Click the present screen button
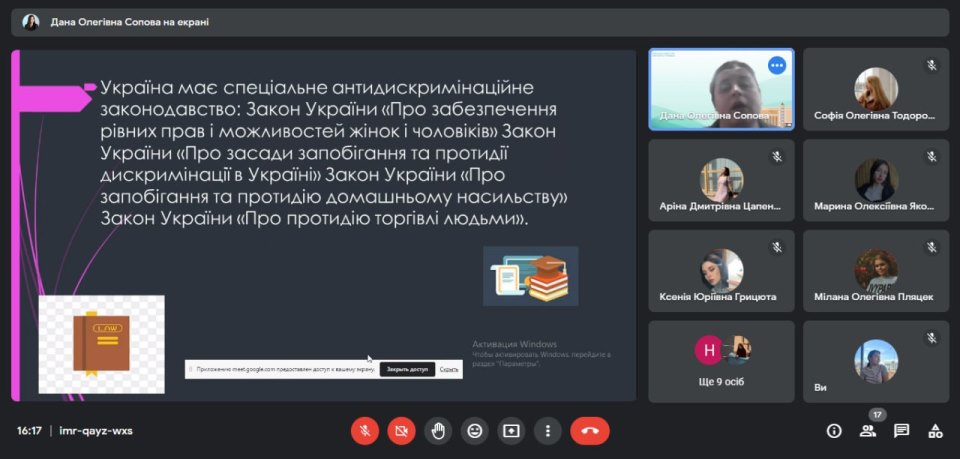 click(511, 431)
